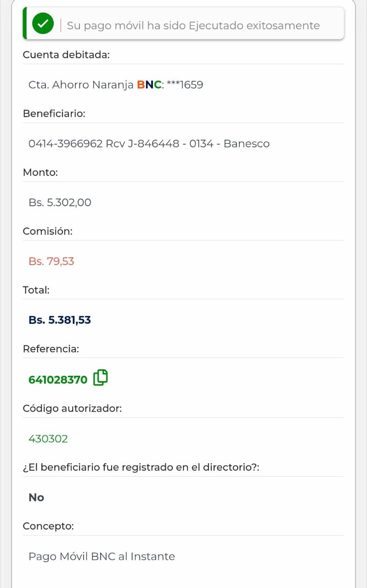Viewport: 367px width, 588px height.
Task: Copy the reference number with copy icon
Action: click(101, 378)
